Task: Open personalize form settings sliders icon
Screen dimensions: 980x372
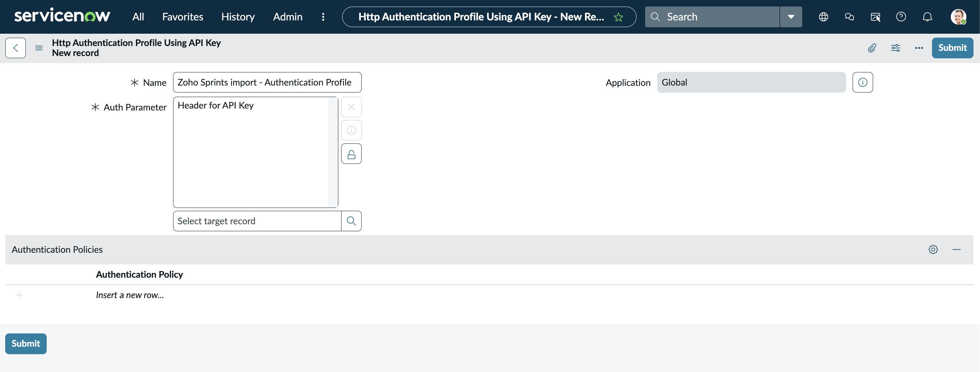Action: 895,48
